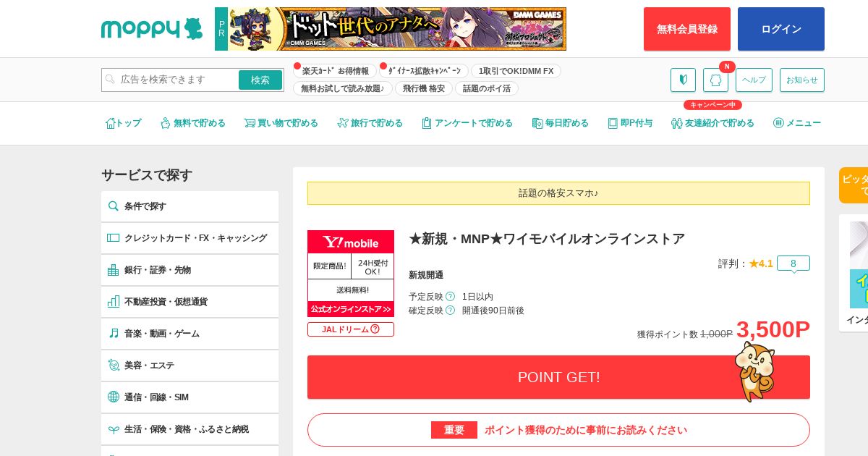
Task: Click the moppy logo
Action: point(152,29)
